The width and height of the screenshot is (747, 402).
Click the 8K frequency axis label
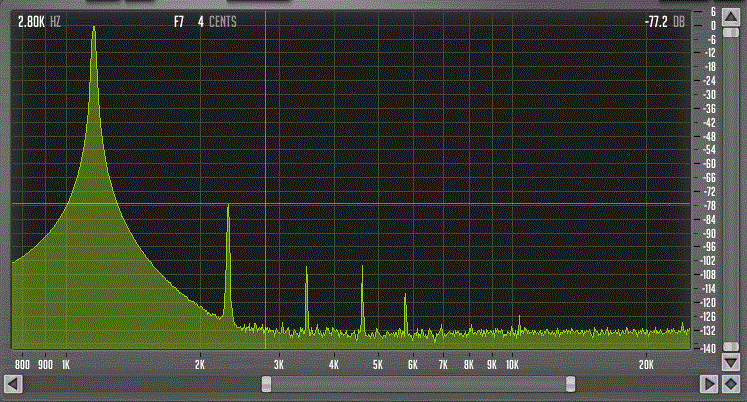(x=469, y=365)
